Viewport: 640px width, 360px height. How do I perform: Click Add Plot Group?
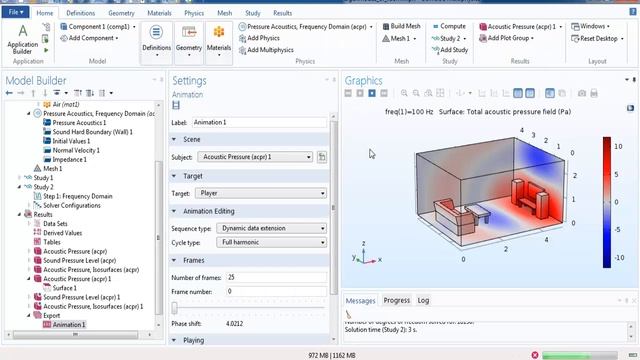coord(506,38)
